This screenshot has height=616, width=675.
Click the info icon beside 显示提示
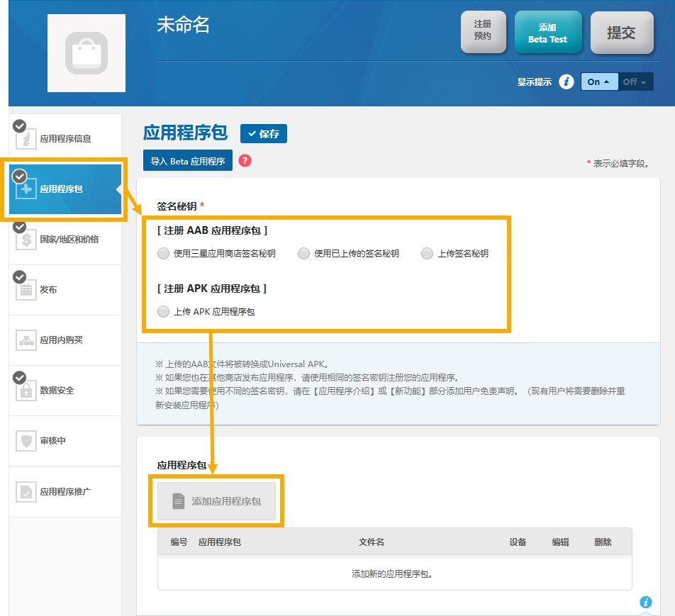point(566,82)
